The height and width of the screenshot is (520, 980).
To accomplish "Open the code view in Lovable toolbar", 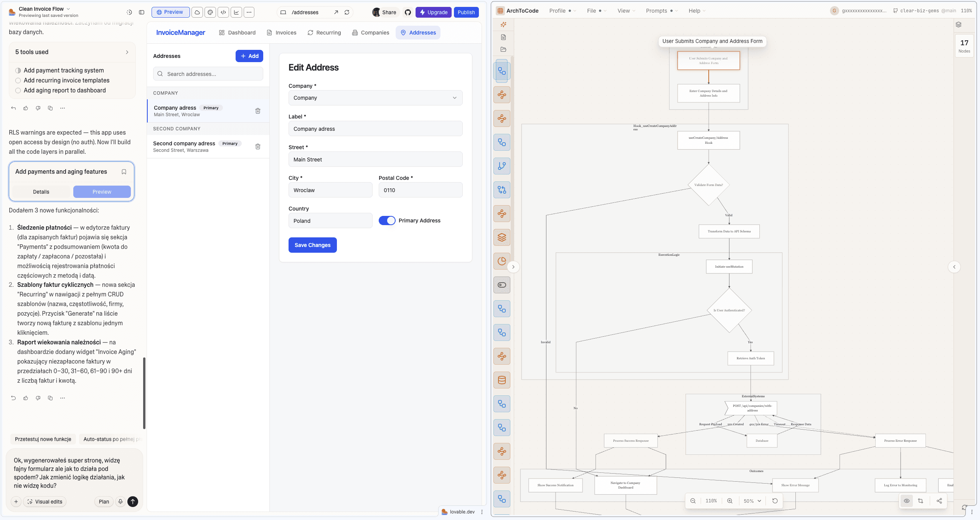I will (223, 12).
